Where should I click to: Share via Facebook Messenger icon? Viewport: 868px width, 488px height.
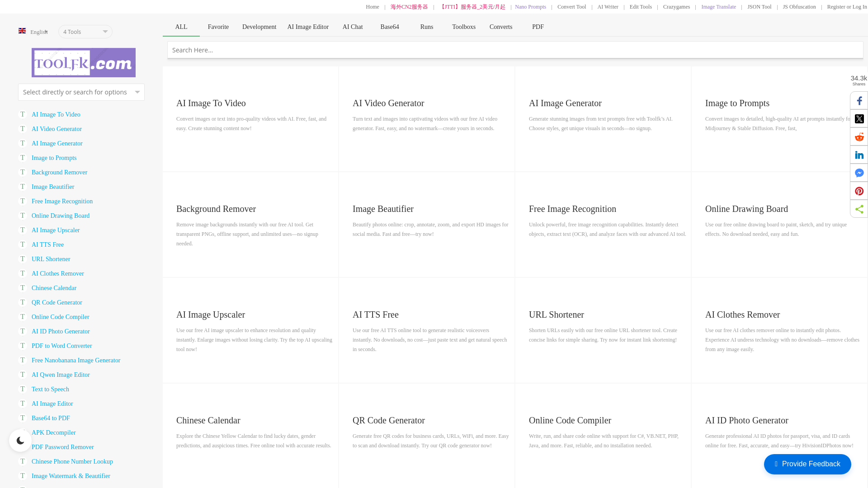tap(859, 173)
